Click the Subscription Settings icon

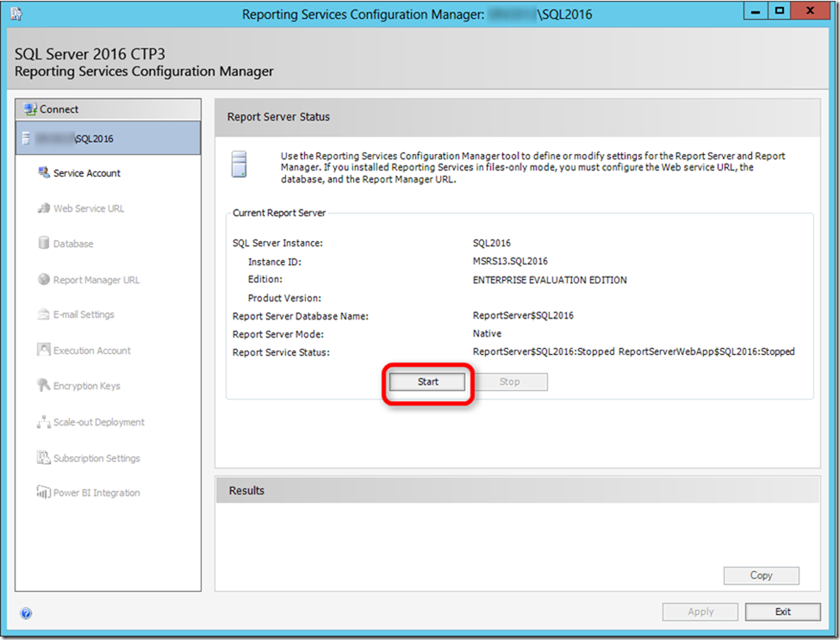pyautogui.click(x=44, y=457)
